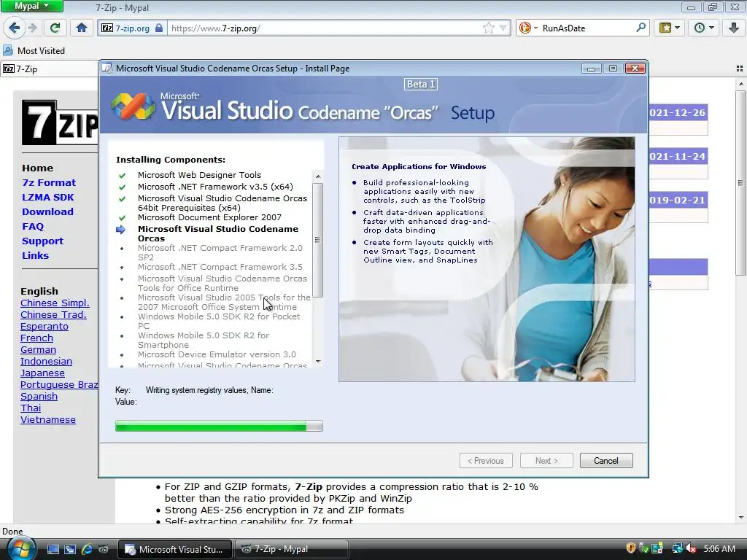Viewport: 747px width, 560px height.
Task: Select 'Microsoft .NET Compact Framework 3.5' item
Action: [220, 267]
